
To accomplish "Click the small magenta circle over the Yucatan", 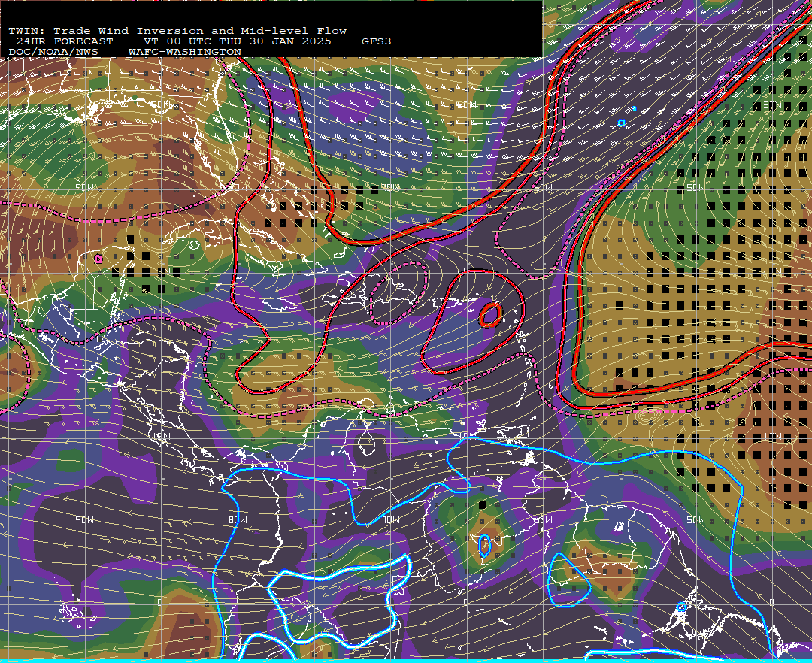I will pos(98,259).
